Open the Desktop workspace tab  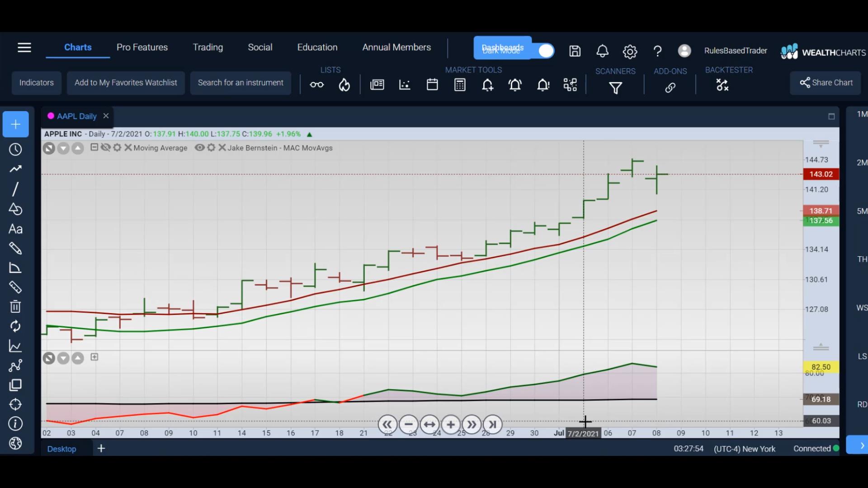[61, 449]
